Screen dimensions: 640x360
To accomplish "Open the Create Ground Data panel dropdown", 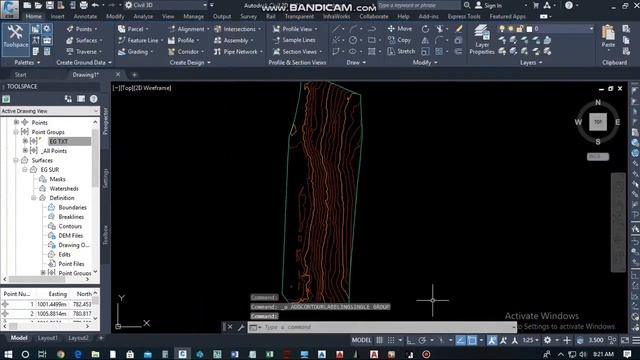I will tap(84, 62).
